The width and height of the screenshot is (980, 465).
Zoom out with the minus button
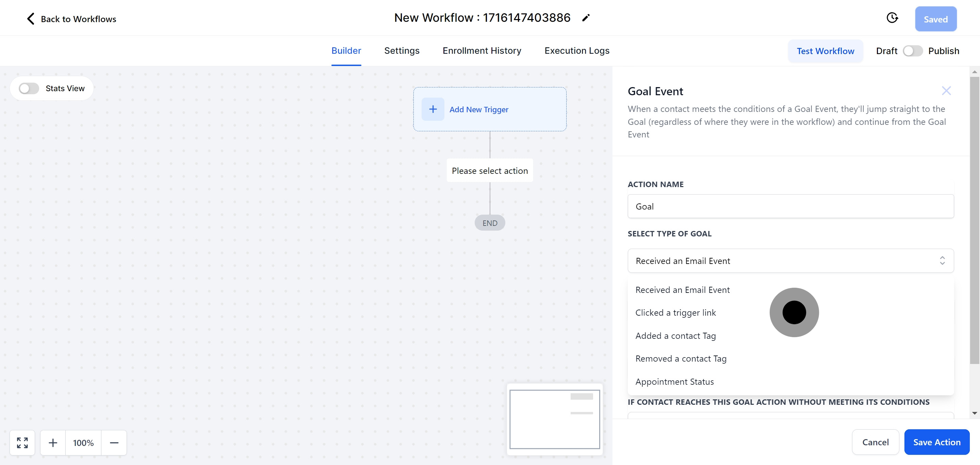point(114,443)
